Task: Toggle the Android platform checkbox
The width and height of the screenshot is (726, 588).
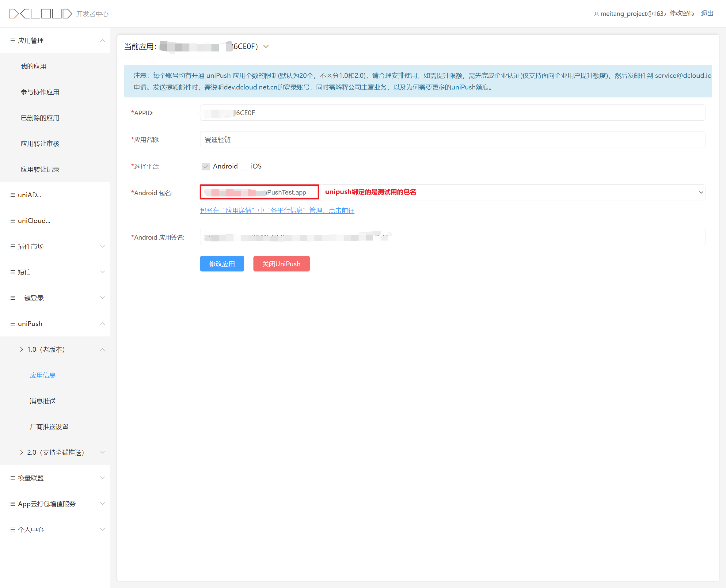Action: point(206,166)
